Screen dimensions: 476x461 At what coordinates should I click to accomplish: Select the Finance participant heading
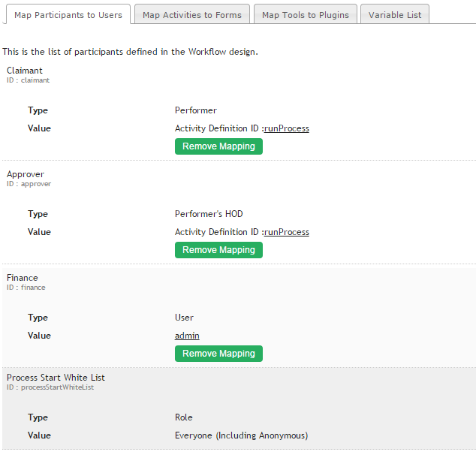[23, 278]
